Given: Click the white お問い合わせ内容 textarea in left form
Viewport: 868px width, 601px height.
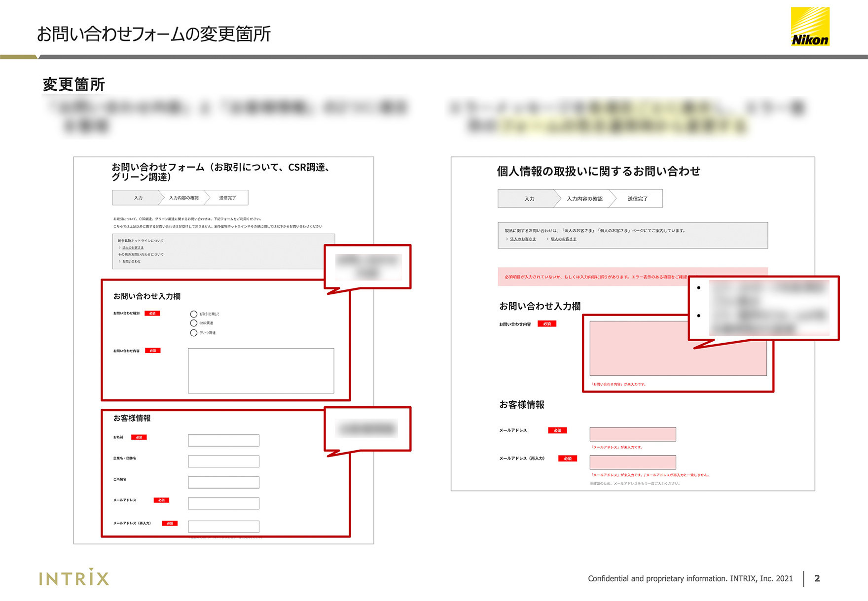Looking at the screenshot, I should click(261, 371).
